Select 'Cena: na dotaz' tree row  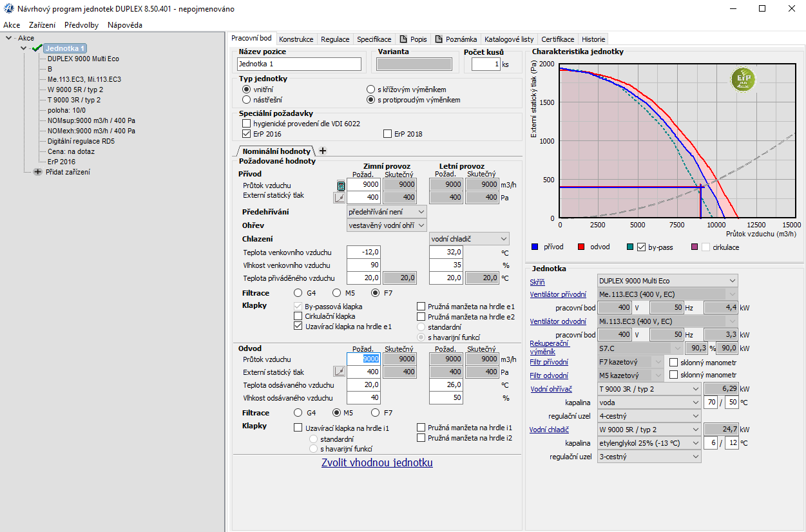(70, 151)
